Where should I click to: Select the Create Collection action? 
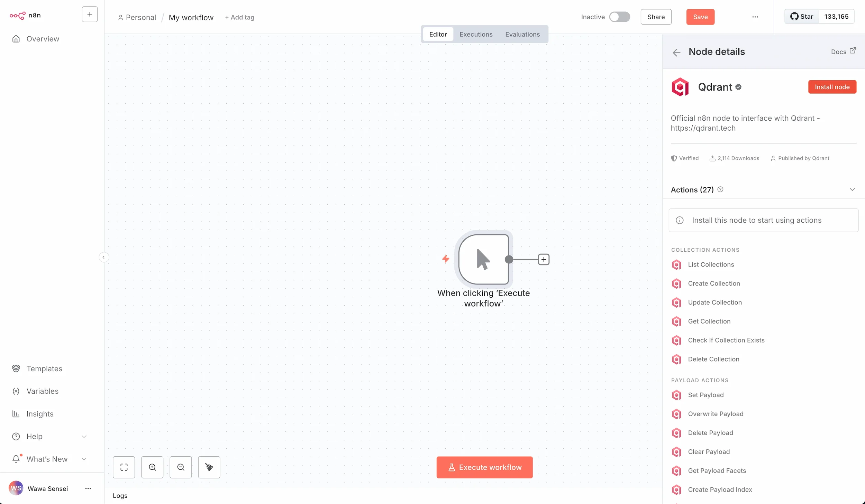(x=714, y=283)
